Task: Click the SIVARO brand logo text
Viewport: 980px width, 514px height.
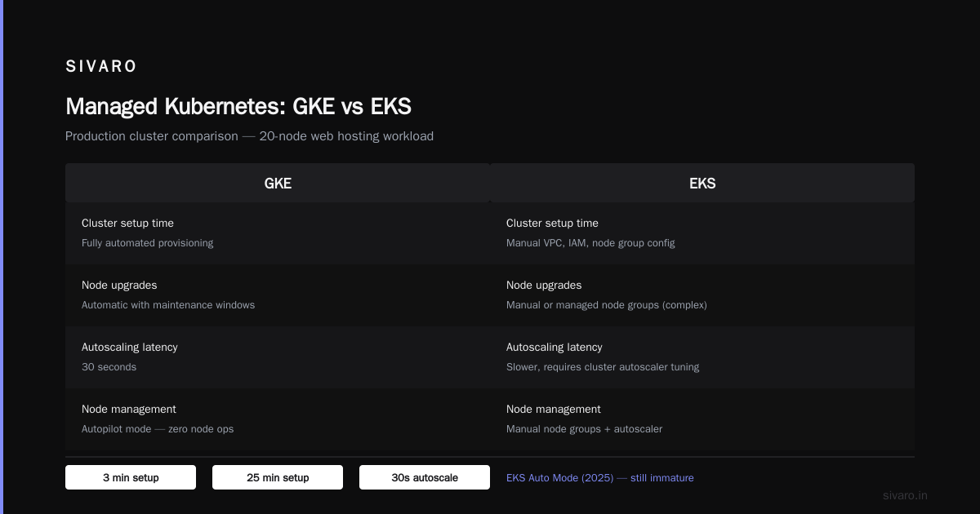Action: pyautogui.click(x=101, y=67)
